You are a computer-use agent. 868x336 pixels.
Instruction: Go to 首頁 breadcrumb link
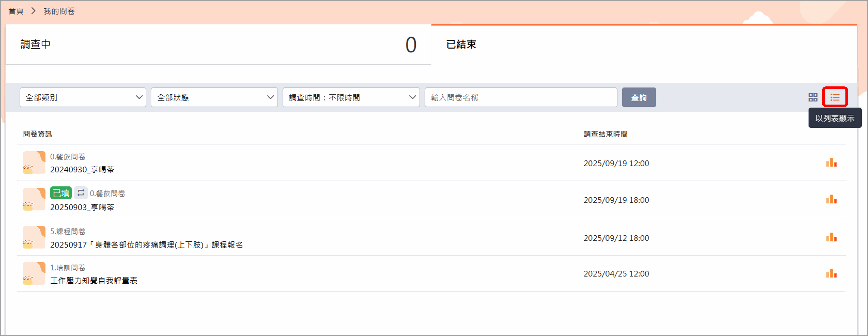[16, 11]
